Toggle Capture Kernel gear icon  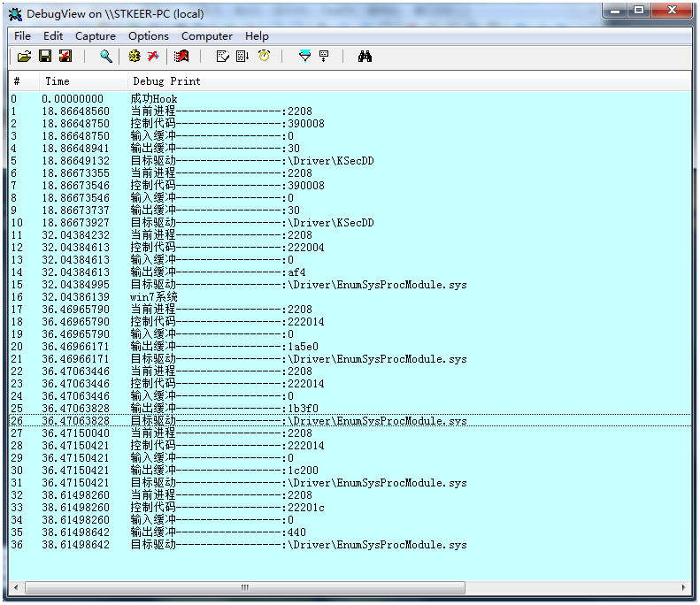pos(134,56)
